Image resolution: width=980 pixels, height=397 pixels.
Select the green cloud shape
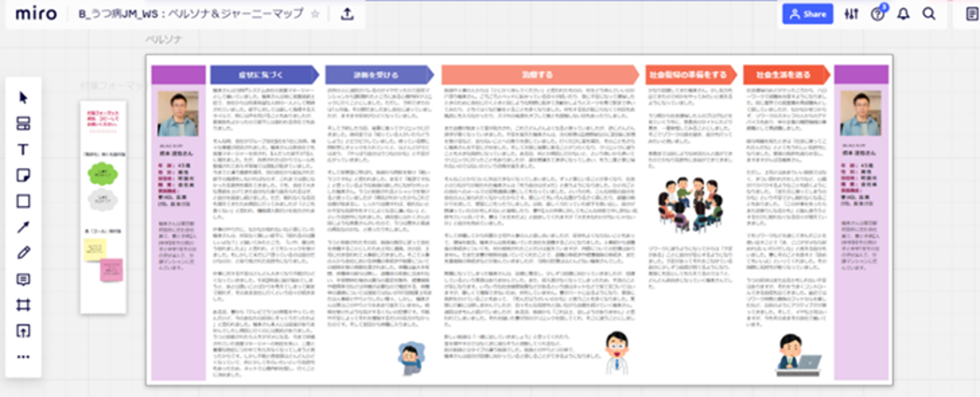(103, 174)
